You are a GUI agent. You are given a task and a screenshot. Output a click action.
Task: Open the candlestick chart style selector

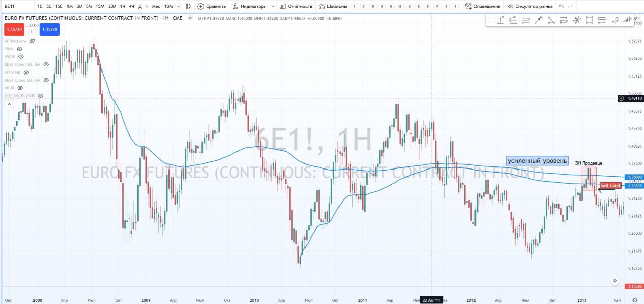(x=189, y=6)
